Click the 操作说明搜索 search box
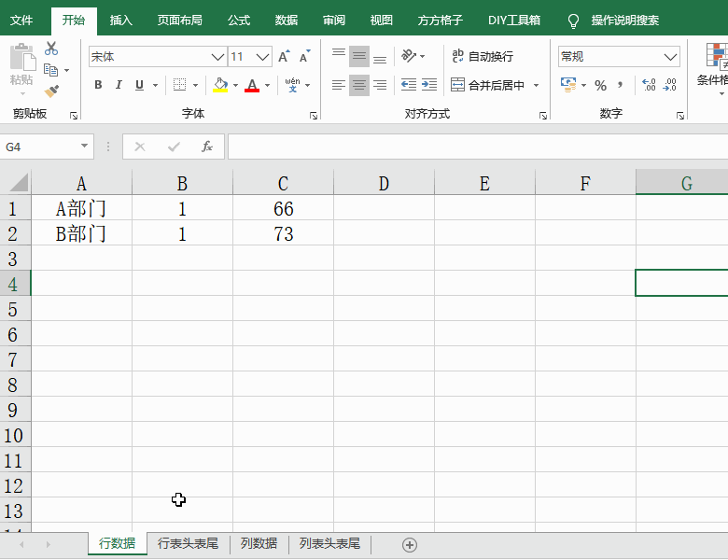The image size is (728, 560). (x=624, y=20)
